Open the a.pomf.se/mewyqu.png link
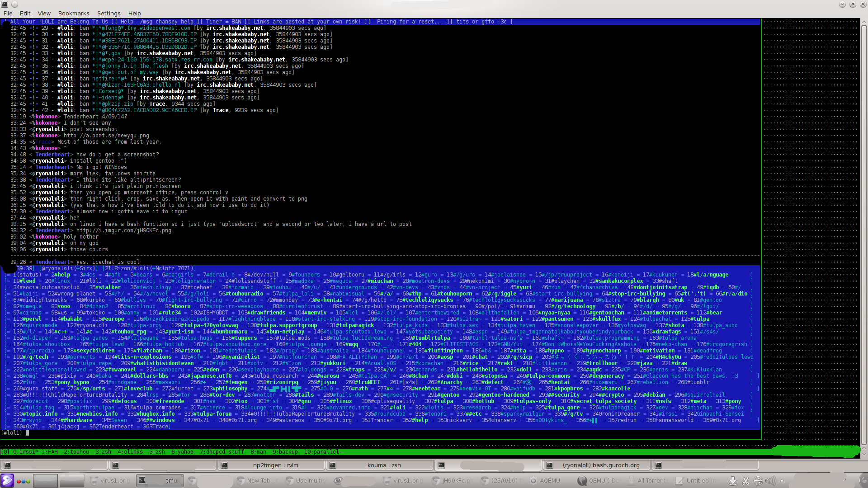868x488 pixels. coord(106,136)
